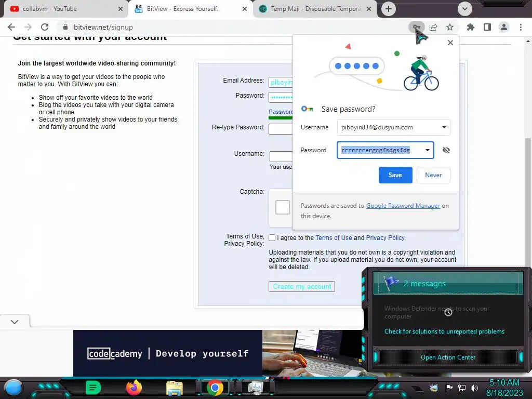The width and height of the screenshot is (532, 399).
Task: Click the address bar URL
Action: coord(103,27)
